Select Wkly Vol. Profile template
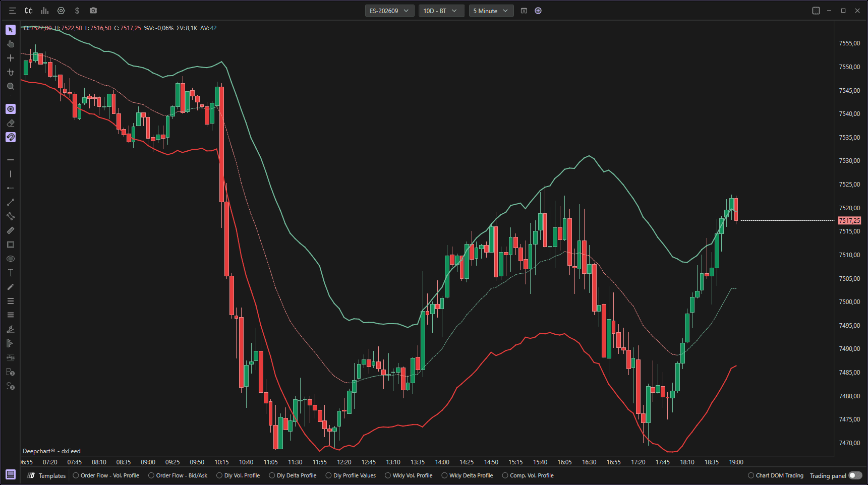868x485 pixels. (409, 475)
